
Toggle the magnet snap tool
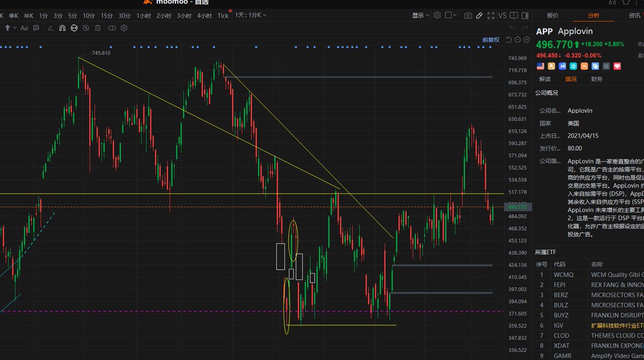click(62, 28)
